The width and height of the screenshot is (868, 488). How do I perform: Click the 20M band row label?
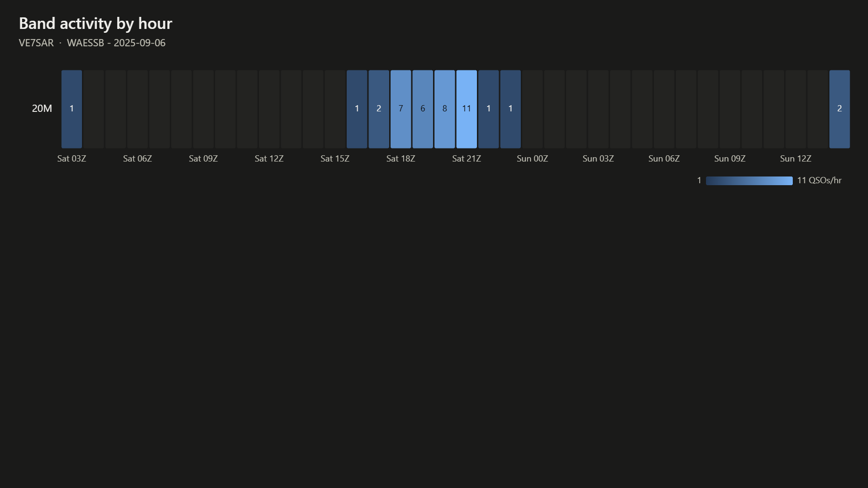coord(42,108)
